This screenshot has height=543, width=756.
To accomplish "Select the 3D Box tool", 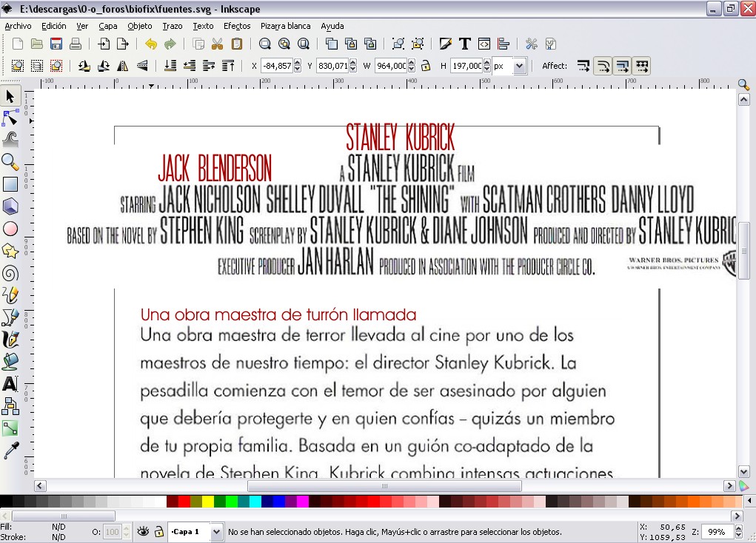I will (x=10, y=206).
